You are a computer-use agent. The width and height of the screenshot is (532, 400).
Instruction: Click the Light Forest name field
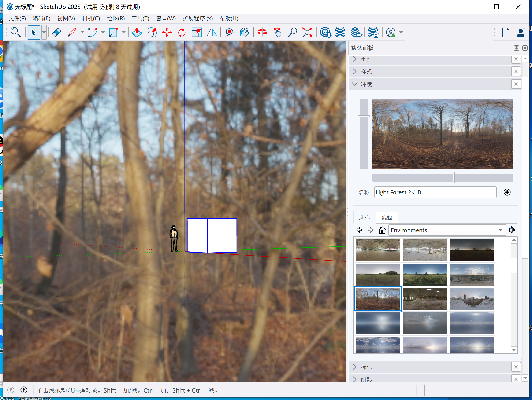[x=435, y=192]
